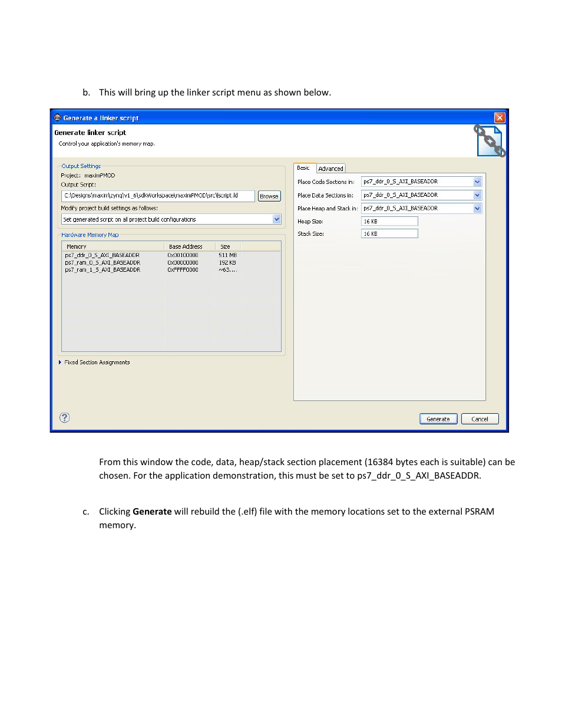
Task: Click the 0xFFFF0000 base address cell
Action: click(183, 270)
